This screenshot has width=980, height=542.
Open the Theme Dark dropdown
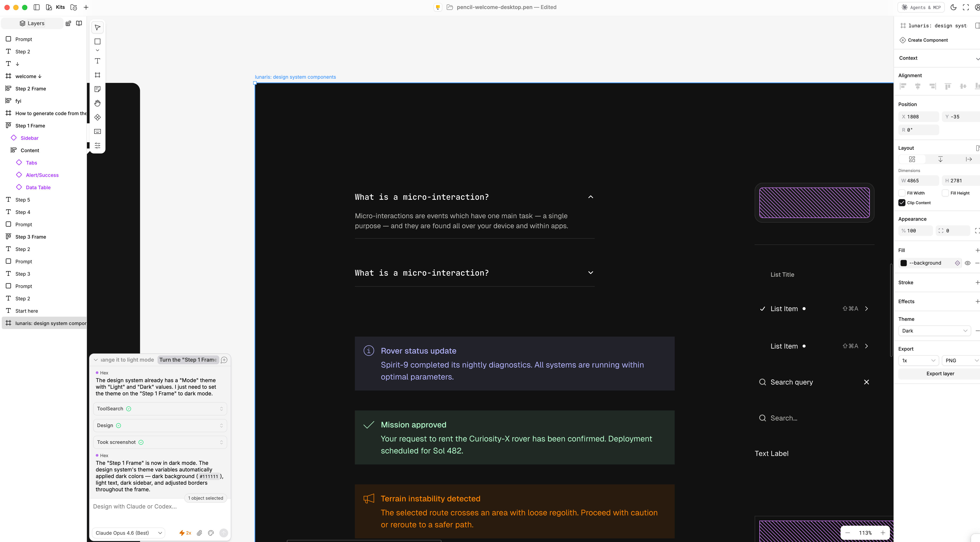pyautogui.click(x=934, y=331)
